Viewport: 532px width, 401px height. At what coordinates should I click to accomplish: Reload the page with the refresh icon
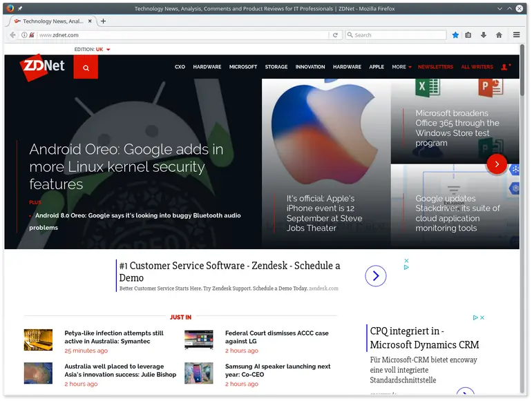335,35
